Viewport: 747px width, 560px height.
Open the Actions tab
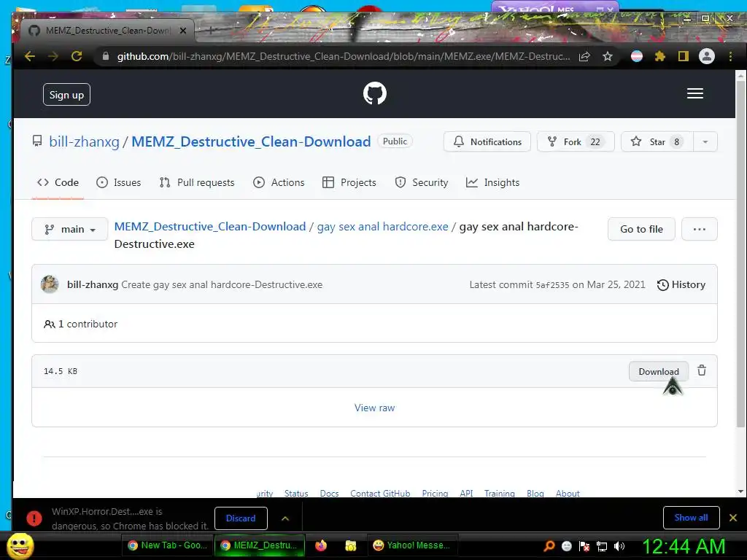[x=279, y=182]
